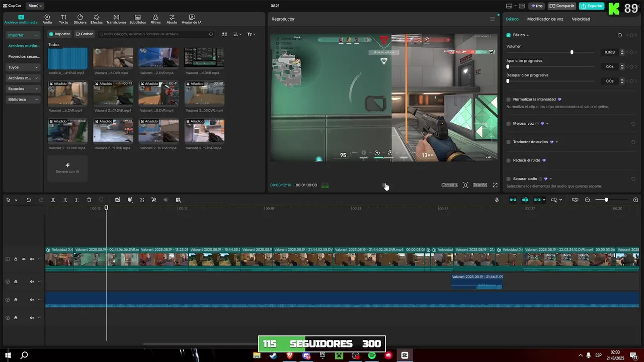Adjust the Volumen slider handle

tap(572, 52)
